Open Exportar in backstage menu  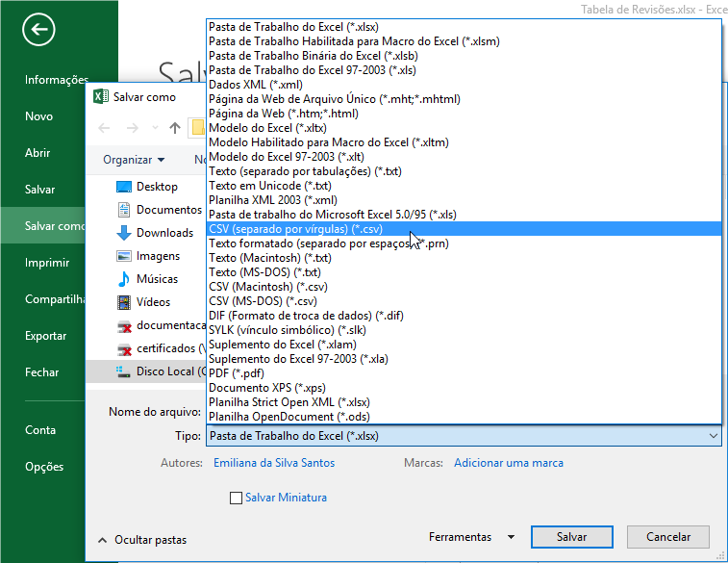45,336
